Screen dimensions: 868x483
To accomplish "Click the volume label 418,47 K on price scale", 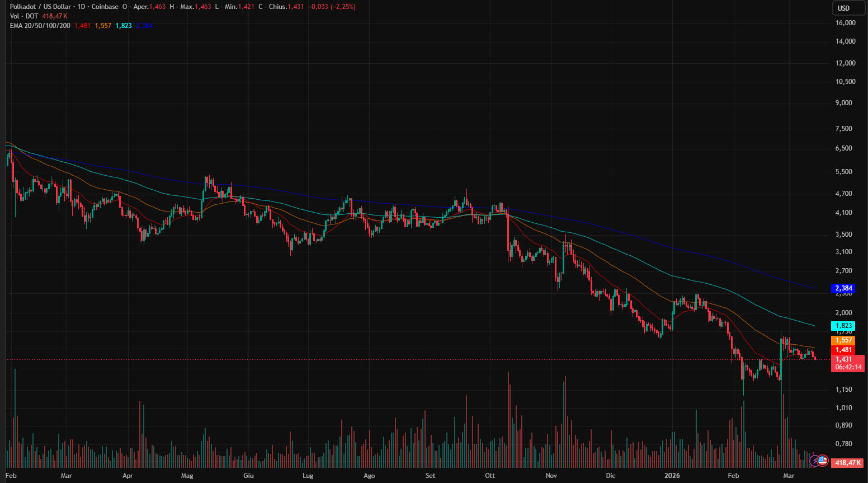I will [848, 463].
